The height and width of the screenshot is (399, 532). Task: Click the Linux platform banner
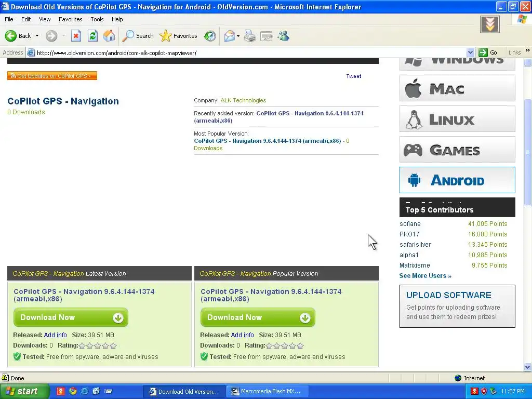[x=457, y=119]
